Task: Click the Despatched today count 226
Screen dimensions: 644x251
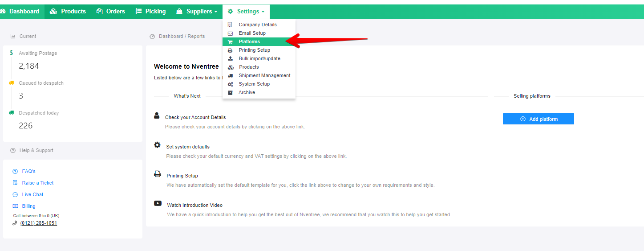Action: tap(26, 126)
